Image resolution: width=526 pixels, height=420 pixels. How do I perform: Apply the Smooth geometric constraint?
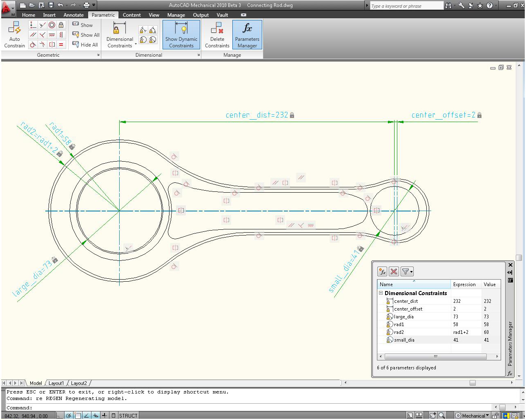(42, 44)
